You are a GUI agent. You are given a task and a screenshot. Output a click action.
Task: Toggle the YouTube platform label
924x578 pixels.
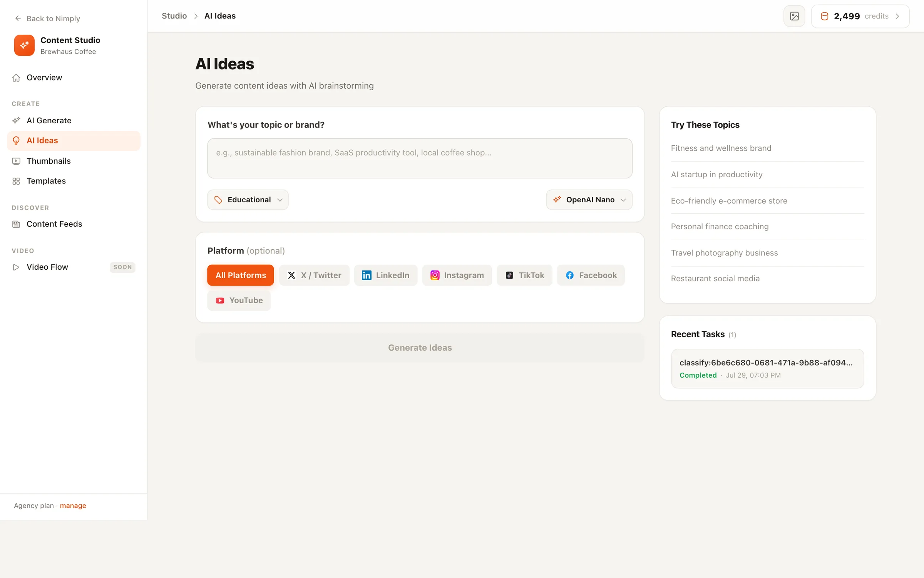(246, 301)
